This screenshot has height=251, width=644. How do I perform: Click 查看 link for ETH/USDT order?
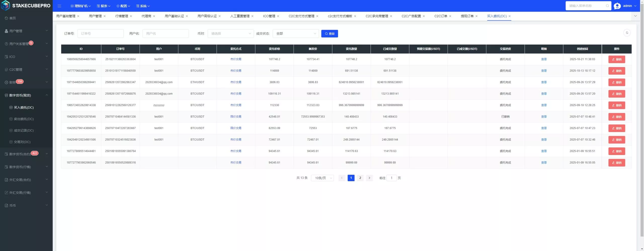coord(544,82)
